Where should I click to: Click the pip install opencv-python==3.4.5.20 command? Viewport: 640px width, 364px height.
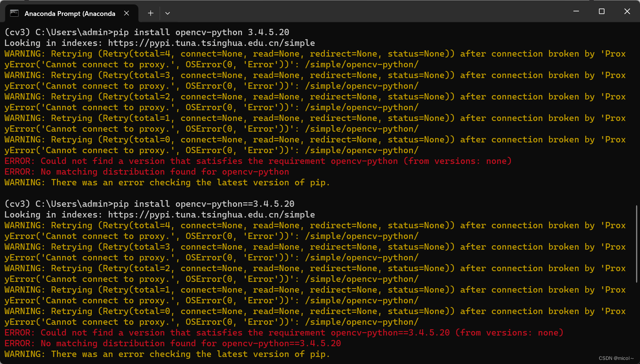click(x=203, y=203)
